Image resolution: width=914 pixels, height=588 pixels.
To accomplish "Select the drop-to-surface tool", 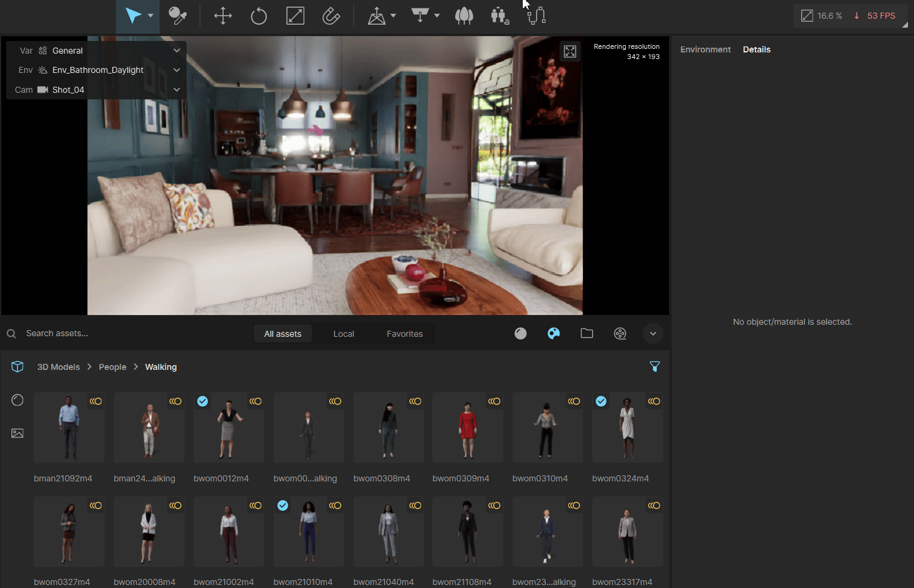I will click(420, 16).
